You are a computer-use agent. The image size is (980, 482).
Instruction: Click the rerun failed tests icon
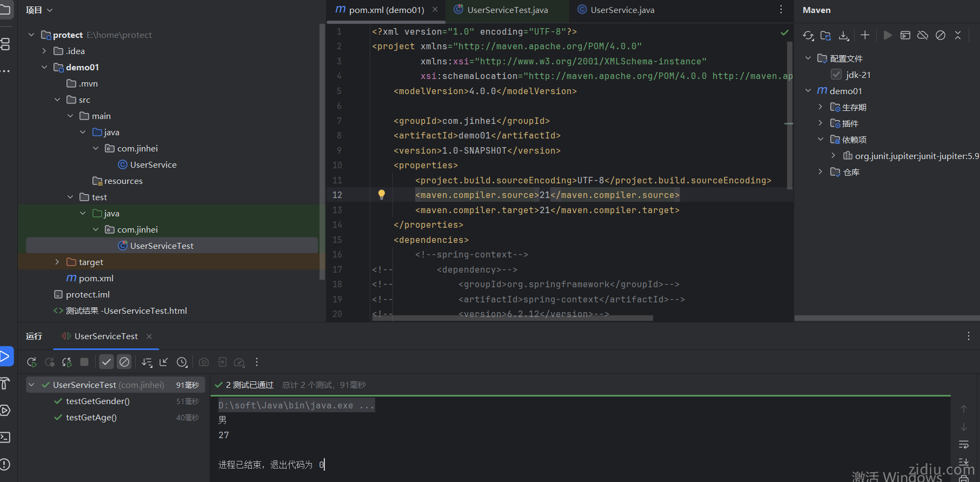[x=50, y=362]
